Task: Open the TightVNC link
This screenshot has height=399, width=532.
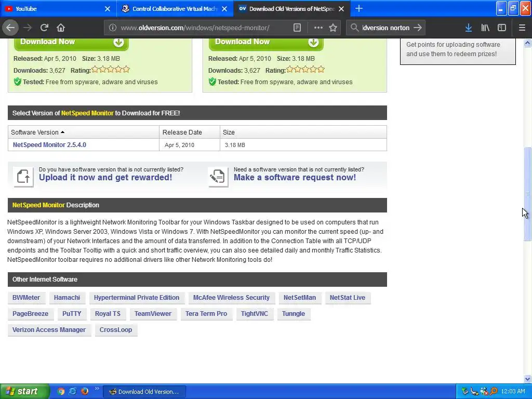Action: (x=255, y=314)
